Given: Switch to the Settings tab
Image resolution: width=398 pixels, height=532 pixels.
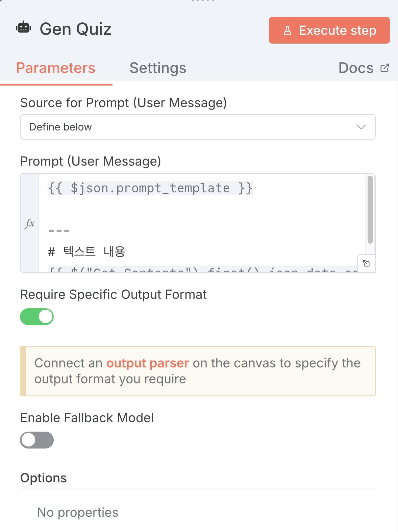Looking at the screenshot, I should [158, 68].
